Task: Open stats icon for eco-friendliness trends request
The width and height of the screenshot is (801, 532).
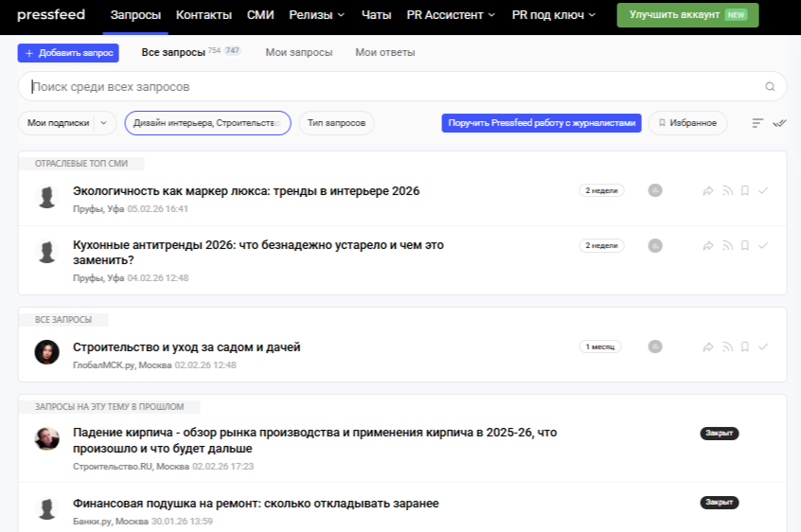Action: tap(654, 191)
